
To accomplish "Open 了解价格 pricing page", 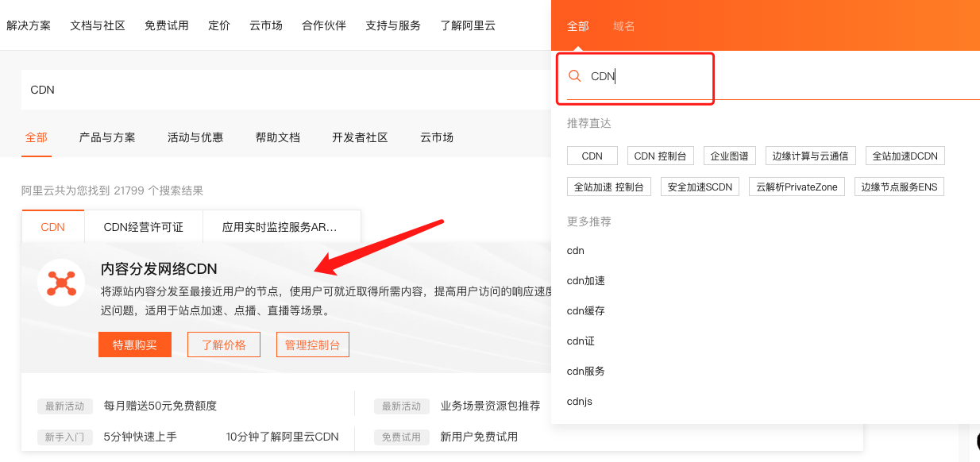I will click(x=223, y=345).
